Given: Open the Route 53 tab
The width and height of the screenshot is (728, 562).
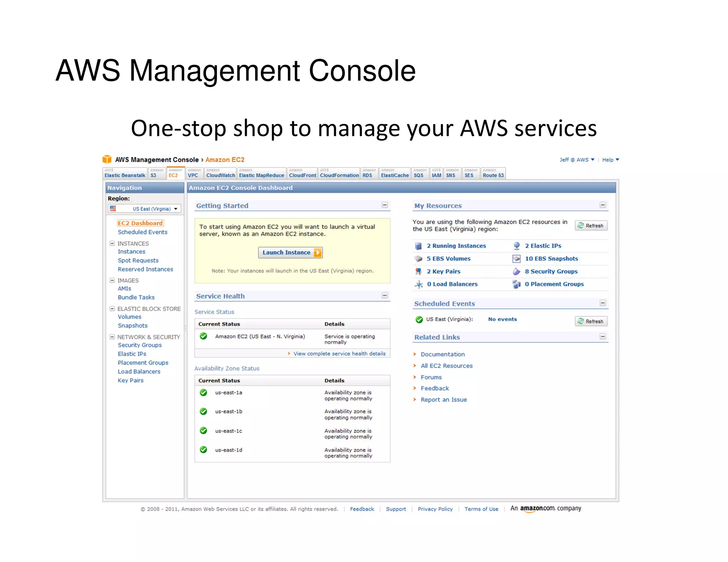Looking at the screenshot, I should pos(493,173).
